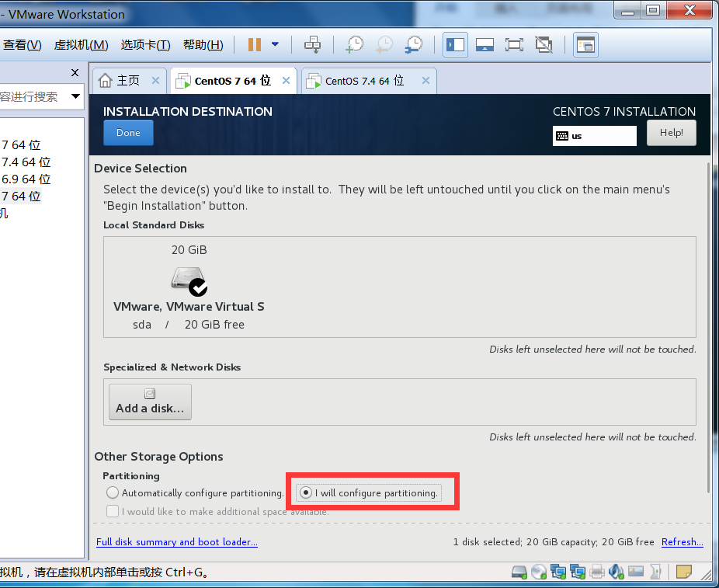Click the Done button
This screenshot has width=719, height=588.
[x=128, y=133]
